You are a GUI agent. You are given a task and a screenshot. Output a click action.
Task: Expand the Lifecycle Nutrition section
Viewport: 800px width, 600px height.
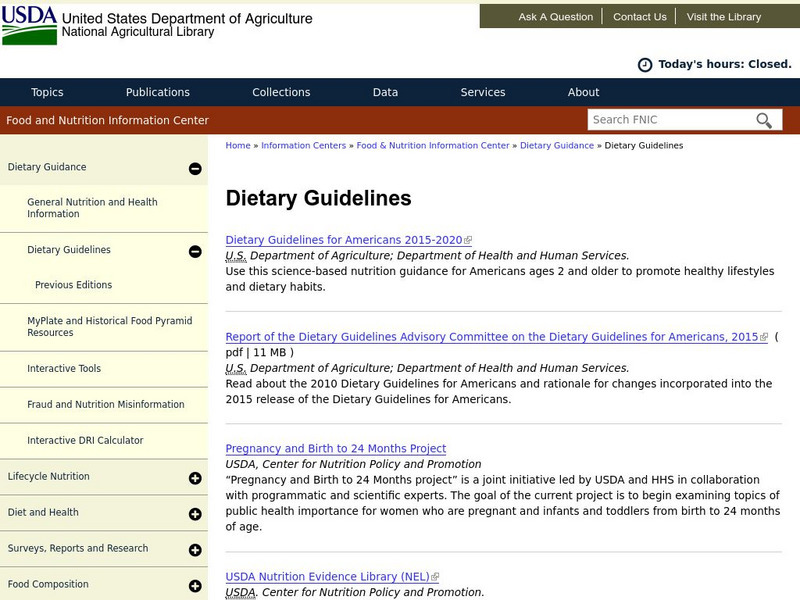tap(193, 476)
